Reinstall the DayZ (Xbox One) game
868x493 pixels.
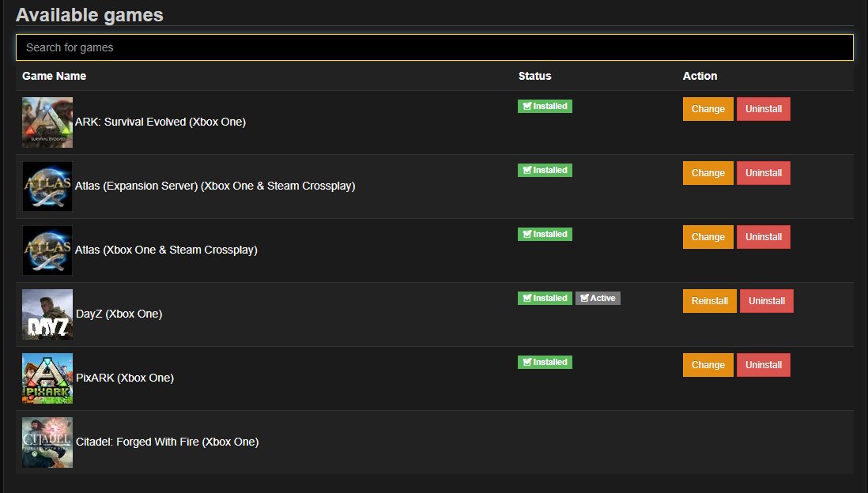(x=710, y=301)
